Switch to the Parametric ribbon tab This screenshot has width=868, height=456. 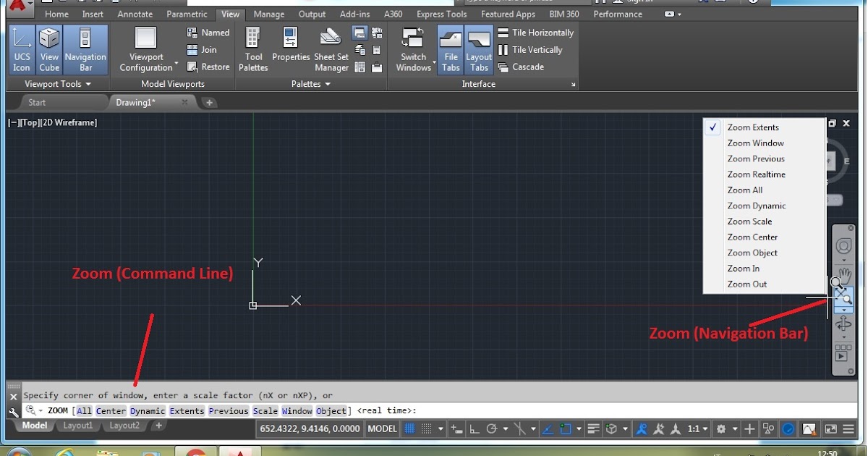187,14
